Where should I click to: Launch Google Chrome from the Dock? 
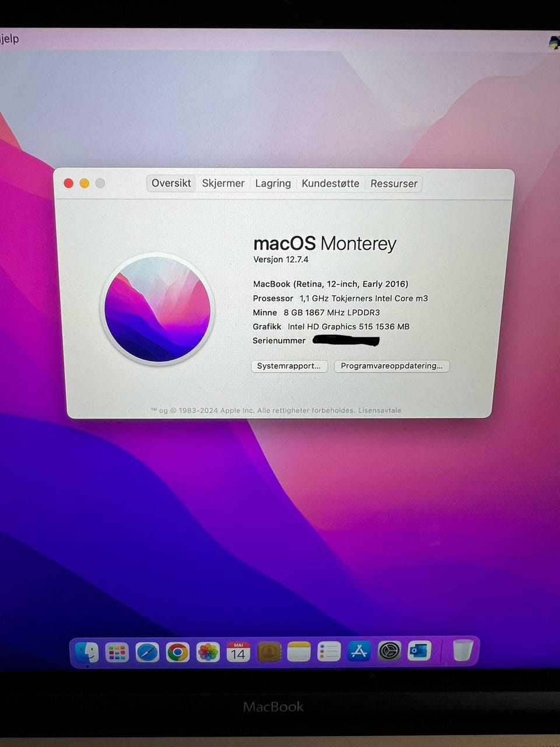[x=177, y=652]
